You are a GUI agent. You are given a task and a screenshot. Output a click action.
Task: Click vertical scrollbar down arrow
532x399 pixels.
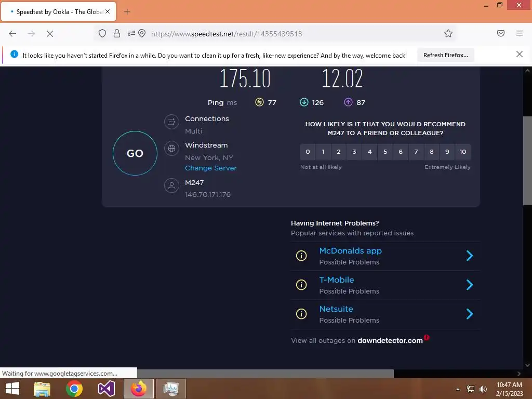(x=527, y=365)
